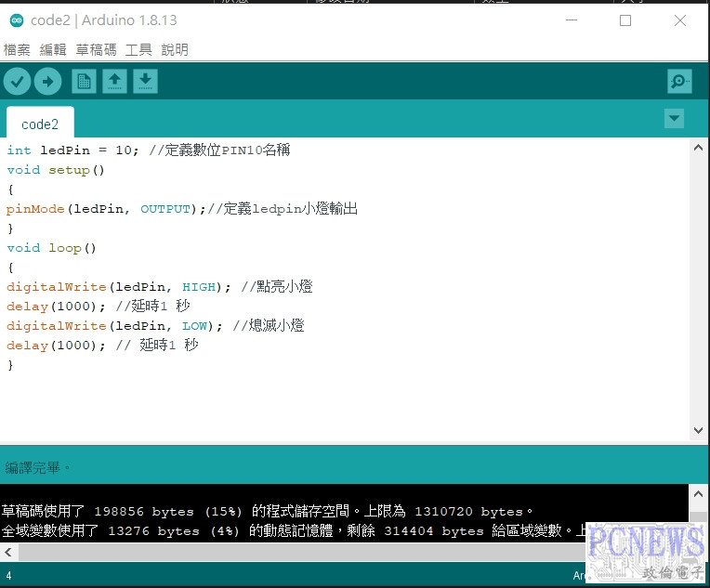Click the comment //定義數位PIN10名稱
This screenshot has height=588, width=710.
219,150
